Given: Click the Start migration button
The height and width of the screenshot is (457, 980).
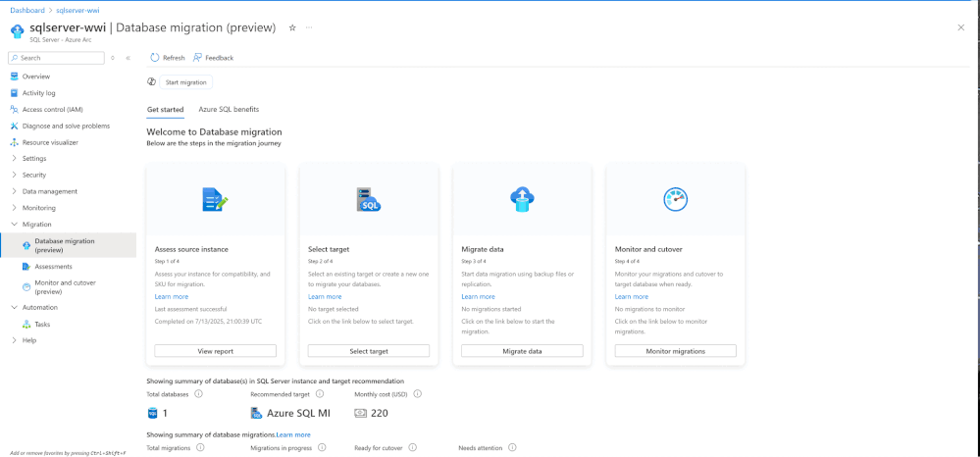Looking at the screenshot, I should pos(186,82).
